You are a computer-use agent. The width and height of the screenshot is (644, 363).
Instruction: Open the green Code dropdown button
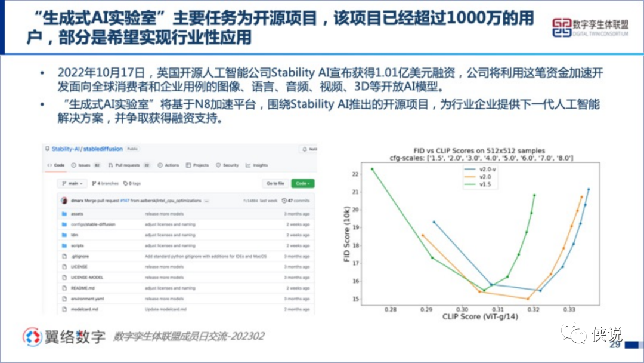pyautogui.click(x=303, y=183)
